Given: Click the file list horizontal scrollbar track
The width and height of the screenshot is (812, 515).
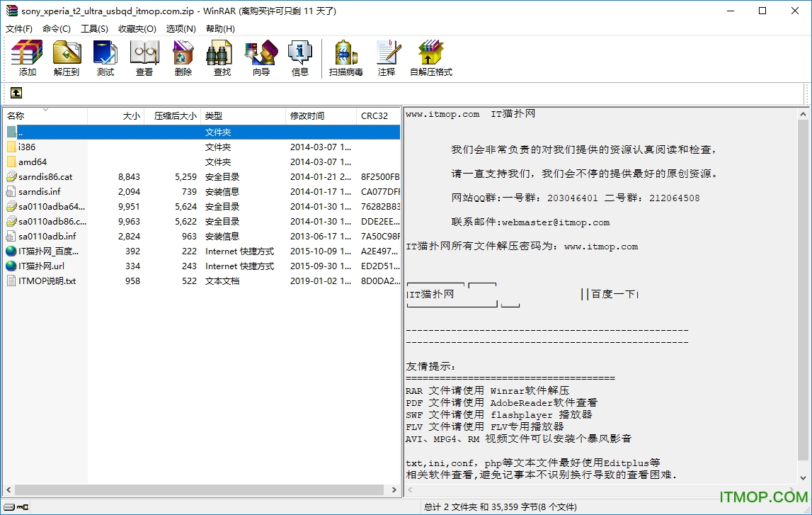Looking at the screenshot, I should [x=202, y=489].
